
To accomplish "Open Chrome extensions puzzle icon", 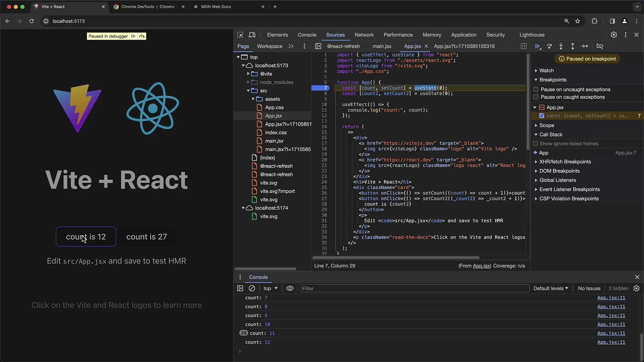I will (594, 21).
